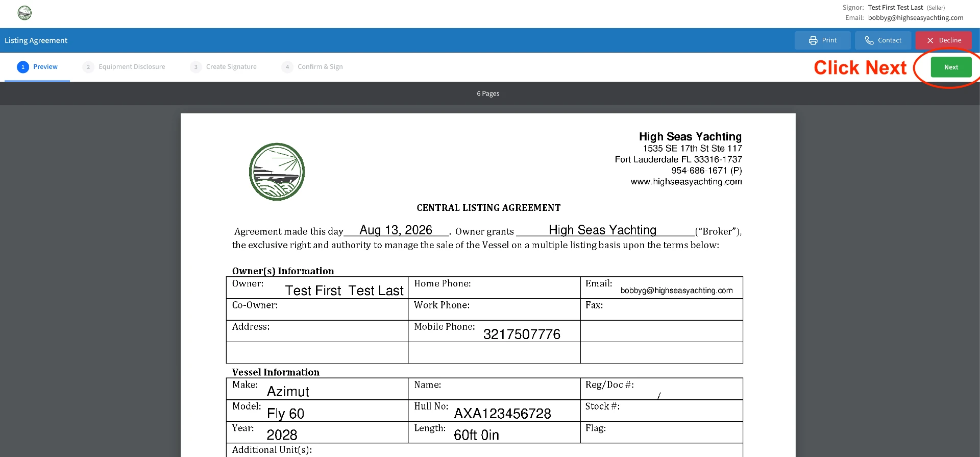This screenshot has height=457, width=980.
Task: Click the Fax field label
Action: 594,305
